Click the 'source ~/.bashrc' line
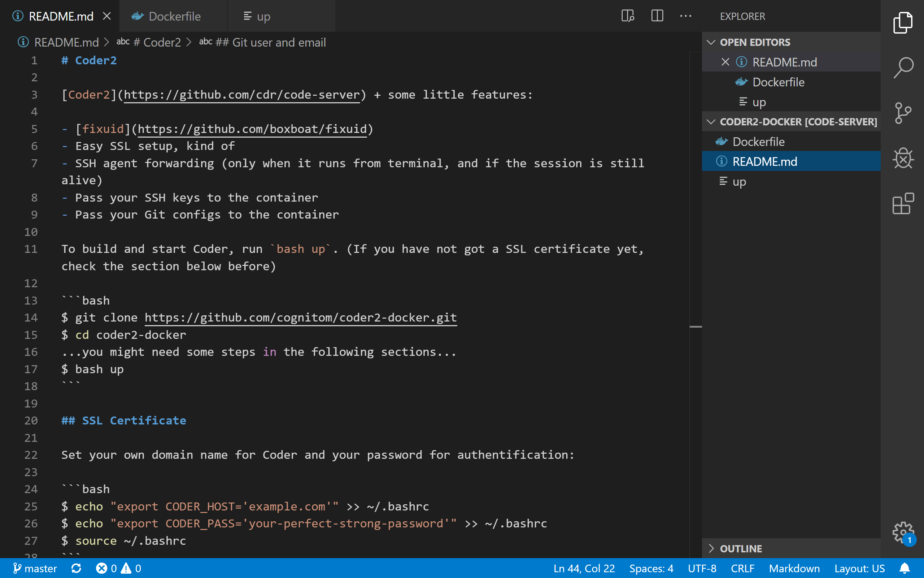Image resolution: width=924 pixels, height=578 pixels. (124, 540)
